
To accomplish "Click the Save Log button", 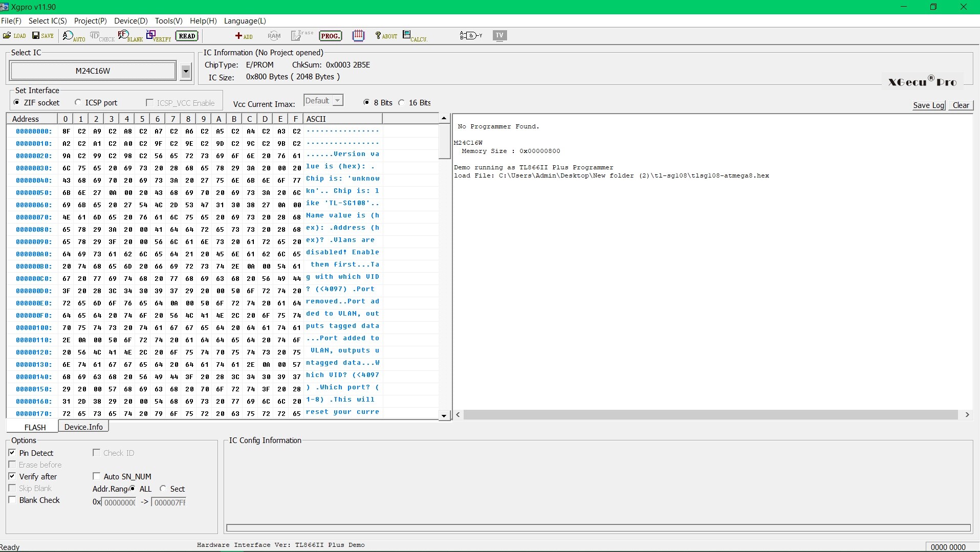I will coord(929,105).
